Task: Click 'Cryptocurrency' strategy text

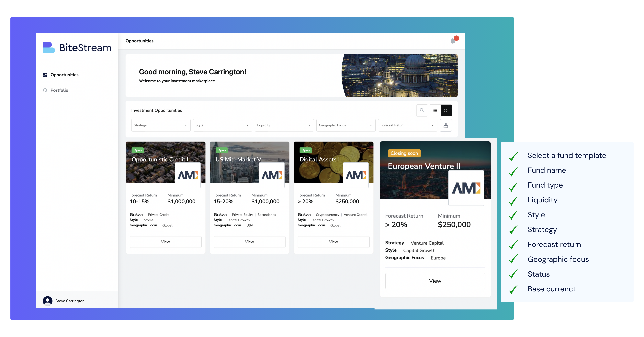Action: (327, 215)
